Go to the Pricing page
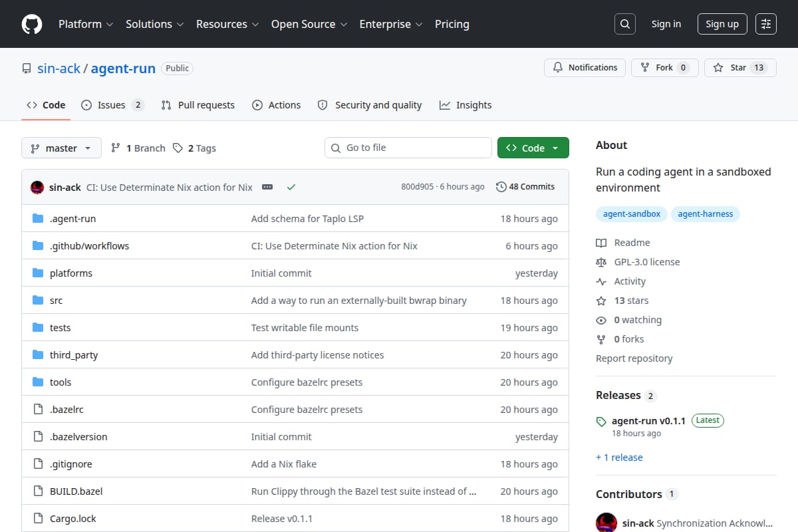The height and width of the screenshot is (532, 798). point(452,24)
